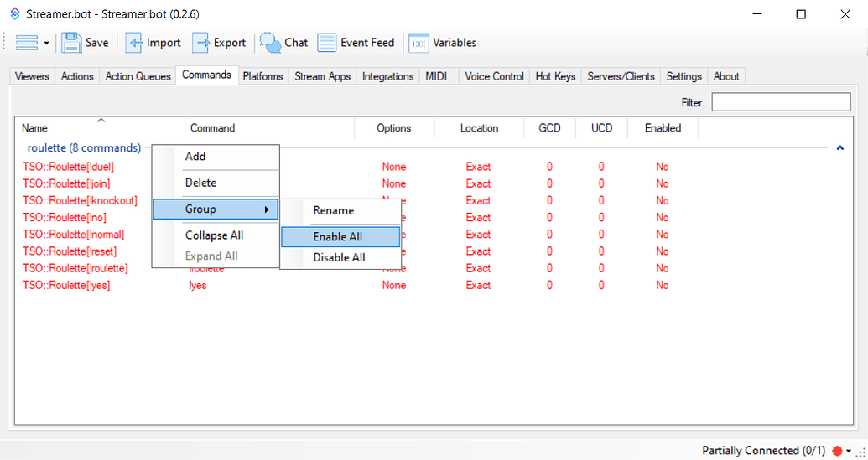The width and height of the screenshot is (868, 460).
Task: Maximize the Streamer.bot window
Action: 800,14
